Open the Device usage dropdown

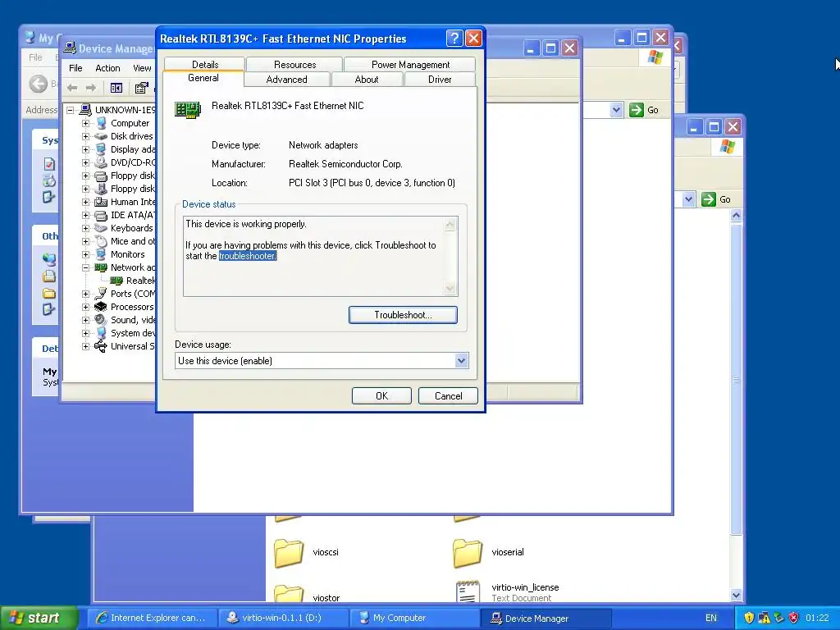point(461,361)
